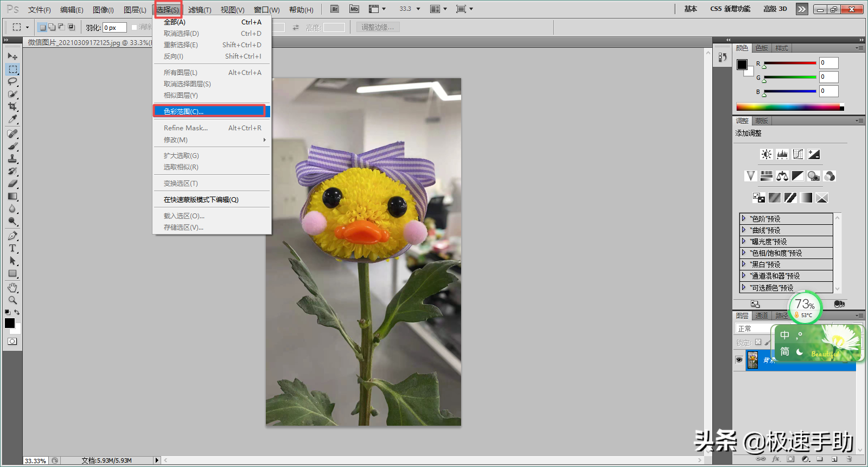Image resolution: width=868 pixels, height=467 pixels.
Task: Select the Brush tool
Action: 12,146
